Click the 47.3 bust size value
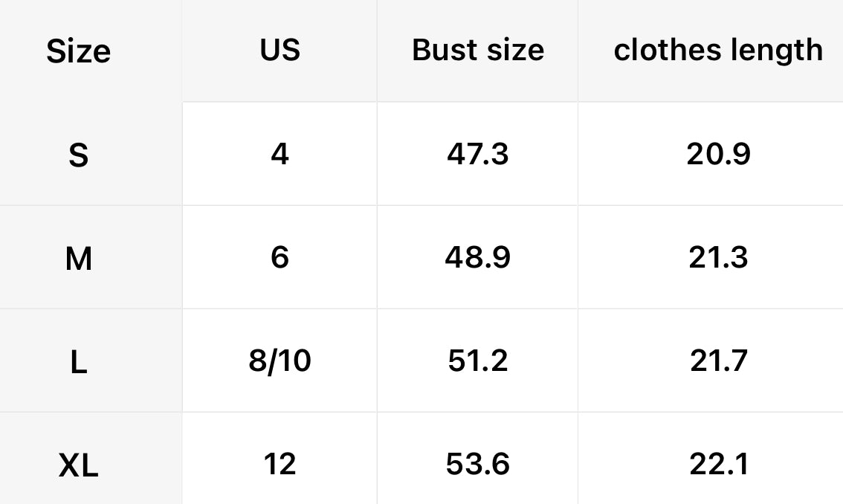Screen dimensions: 843x504 [478, 154]
